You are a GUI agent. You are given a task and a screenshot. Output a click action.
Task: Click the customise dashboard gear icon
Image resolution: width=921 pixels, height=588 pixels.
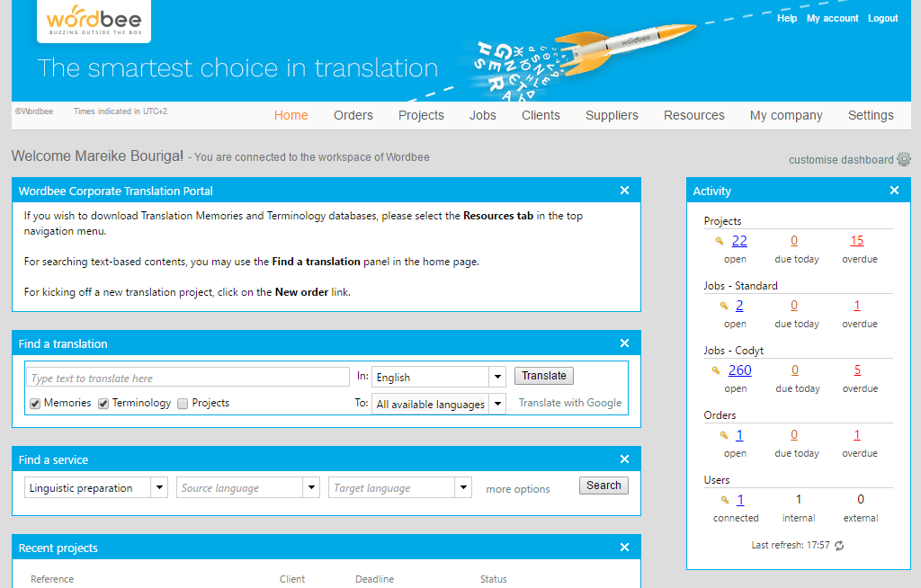[x=904, y=160]
